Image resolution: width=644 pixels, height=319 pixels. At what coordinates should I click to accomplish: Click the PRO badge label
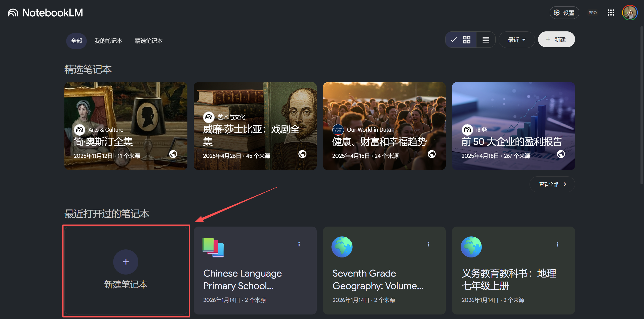tap(593, 13)
